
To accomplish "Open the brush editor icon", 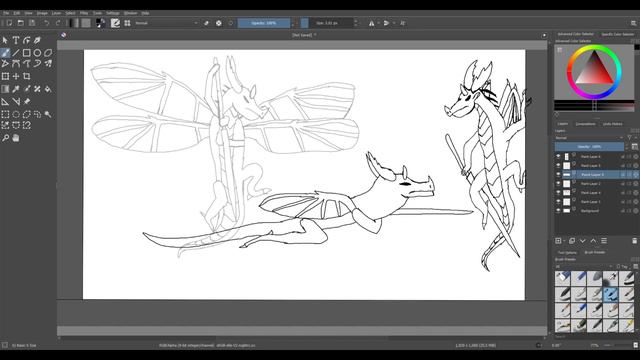I will click(x=116, y=23).
